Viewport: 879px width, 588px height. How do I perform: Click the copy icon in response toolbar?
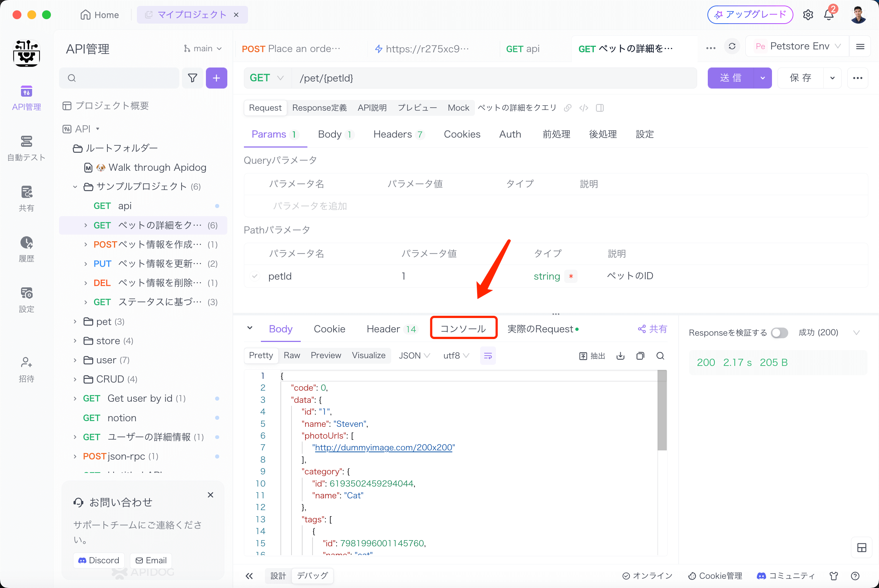tap(641, 356)
